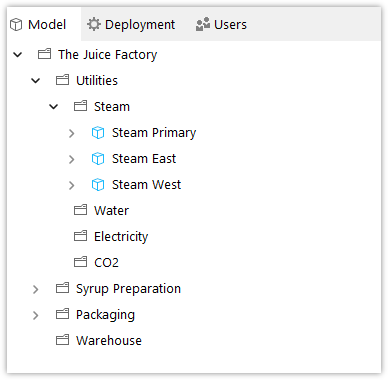The width and height of the screenshot is (388, 380).
Task: Click the Model tab cube icon
Action: pos(16,25)
